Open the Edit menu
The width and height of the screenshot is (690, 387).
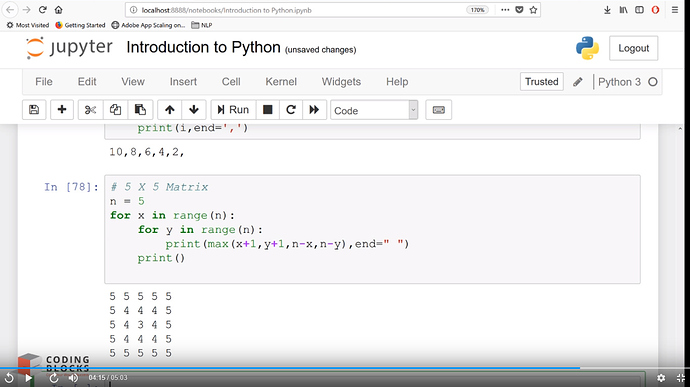[87, 82]
